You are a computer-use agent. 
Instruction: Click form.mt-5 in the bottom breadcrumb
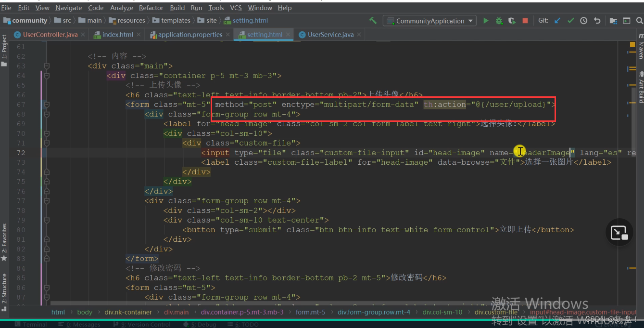click(310, 312)
